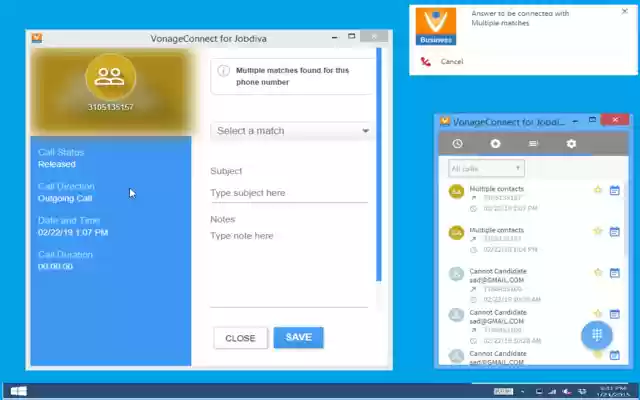
Task: Minimize the small VonageConnect window
Action: tap(575, 121)
